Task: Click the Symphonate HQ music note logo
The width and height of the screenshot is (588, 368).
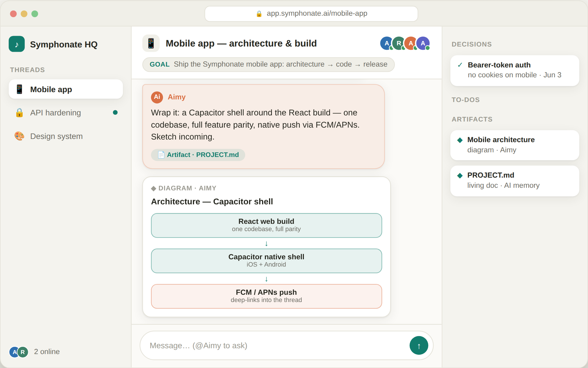Action: [x=17, y=44]
